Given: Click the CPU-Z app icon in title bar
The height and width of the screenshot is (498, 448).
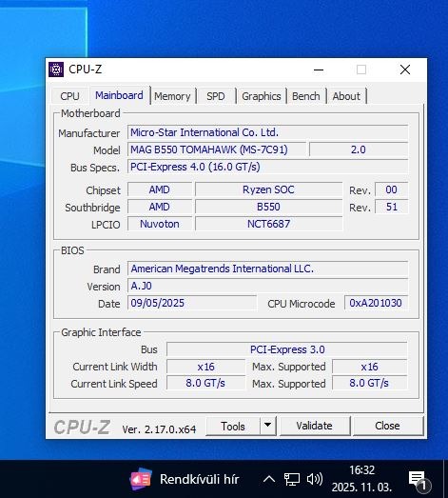Looking at the screenshot, I should pos(56,70).
